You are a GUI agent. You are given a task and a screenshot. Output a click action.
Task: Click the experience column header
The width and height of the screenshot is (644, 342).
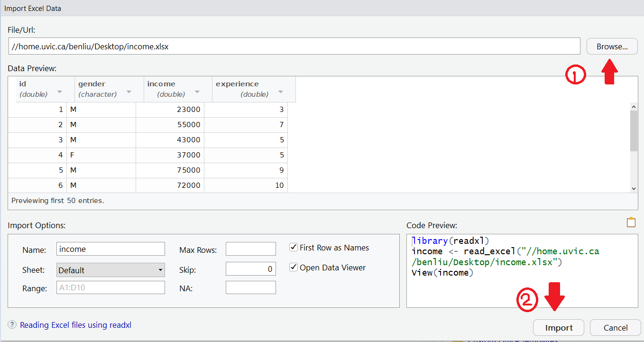(x=254, y=89)
